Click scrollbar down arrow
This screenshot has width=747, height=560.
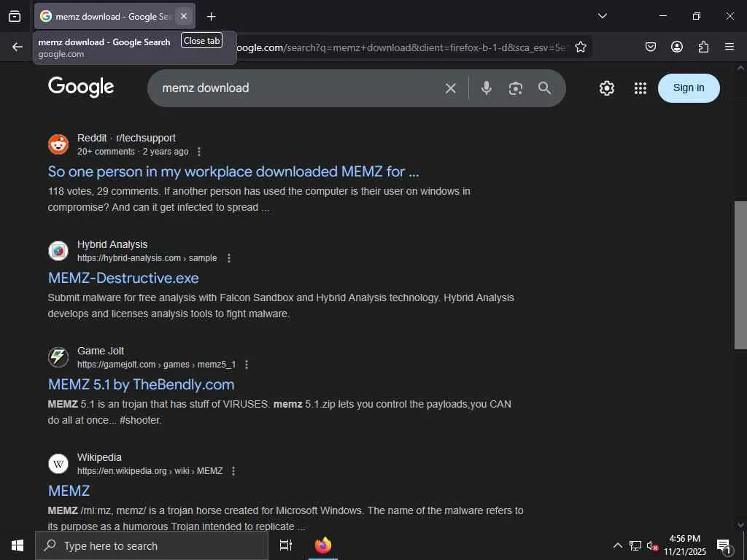tap(740, 525)
